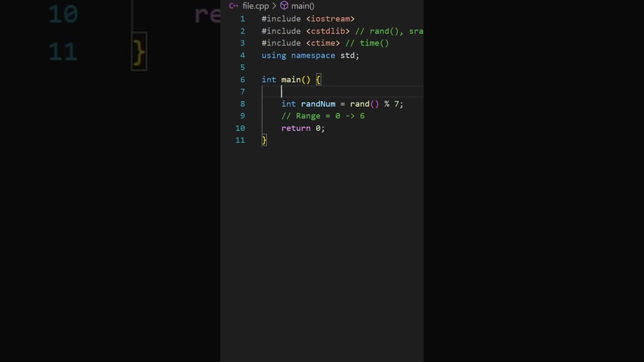Click the 'randNum' variable name
This screenshot has width=644, height=362.
318,104
